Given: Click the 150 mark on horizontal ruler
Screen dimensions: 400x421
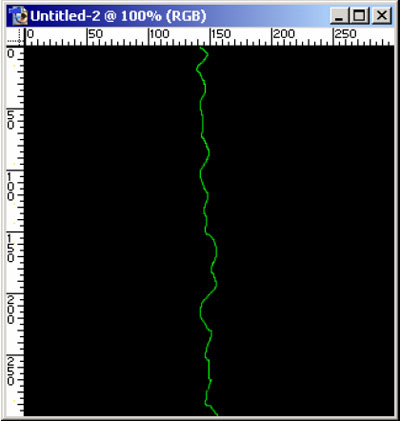Looking at the screenshot, I should pos(220,34).
